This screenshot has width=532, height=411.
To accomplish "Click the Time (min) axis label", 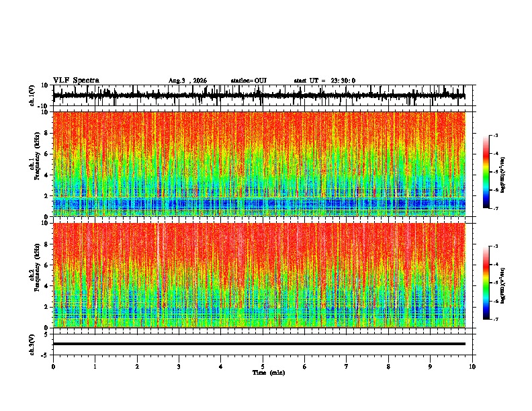I will (x=269, y=373).
